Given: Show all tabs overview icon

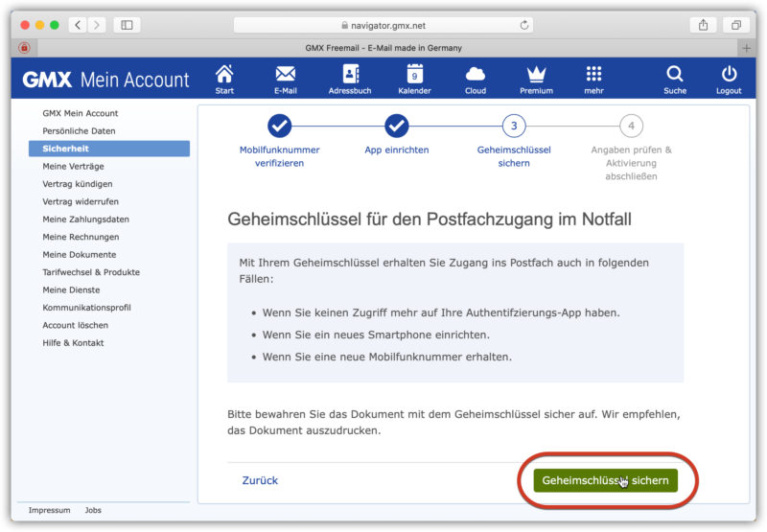Looking at the screenshot, I should 736,25.
